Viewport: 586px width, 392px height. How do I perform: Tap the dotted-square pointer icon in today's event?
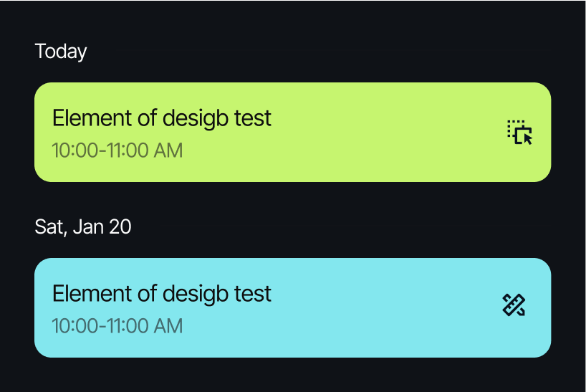[x=520, y=133]
